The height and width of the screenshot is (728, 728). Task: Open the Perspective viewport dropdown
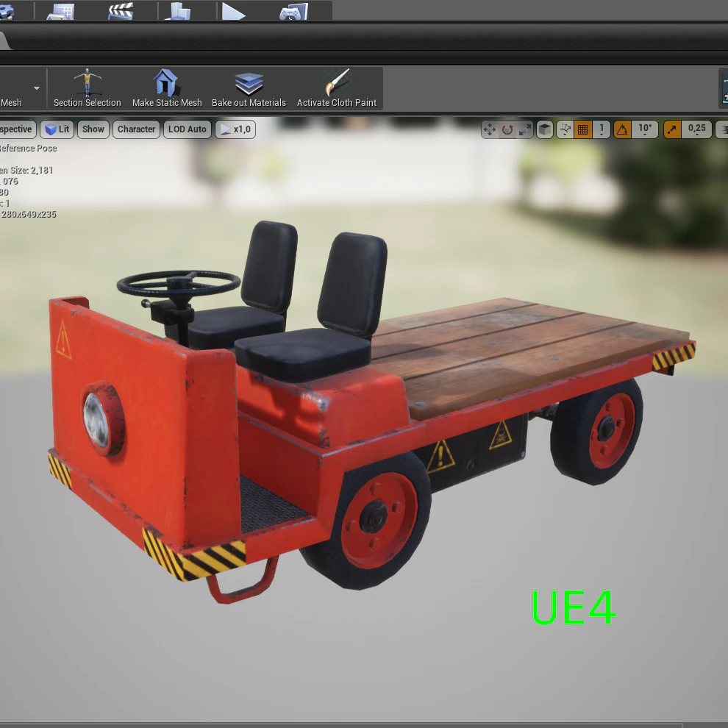click(x=17, y=129)
